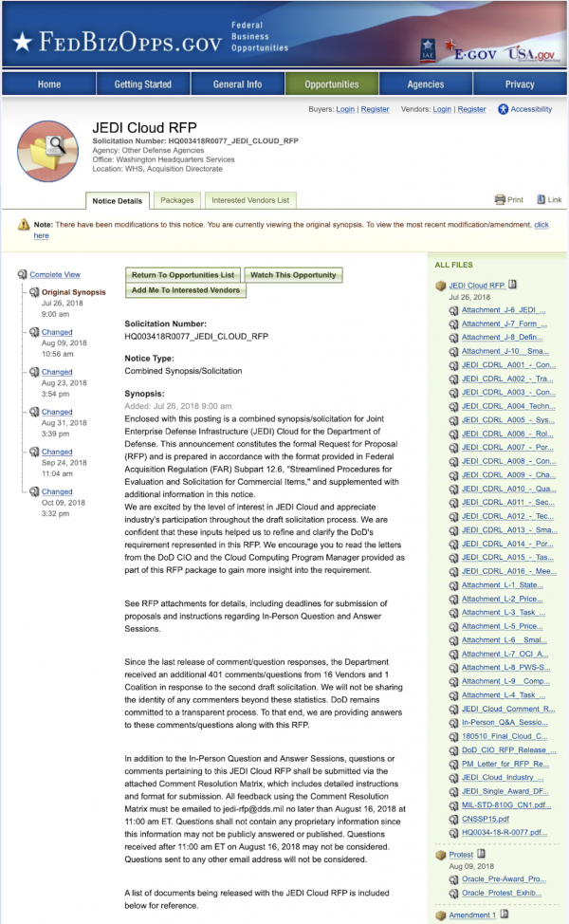Open the Getting Started menu
This screenshot has height=924, width=569.
pyautogui.click(x=143, y=83)
